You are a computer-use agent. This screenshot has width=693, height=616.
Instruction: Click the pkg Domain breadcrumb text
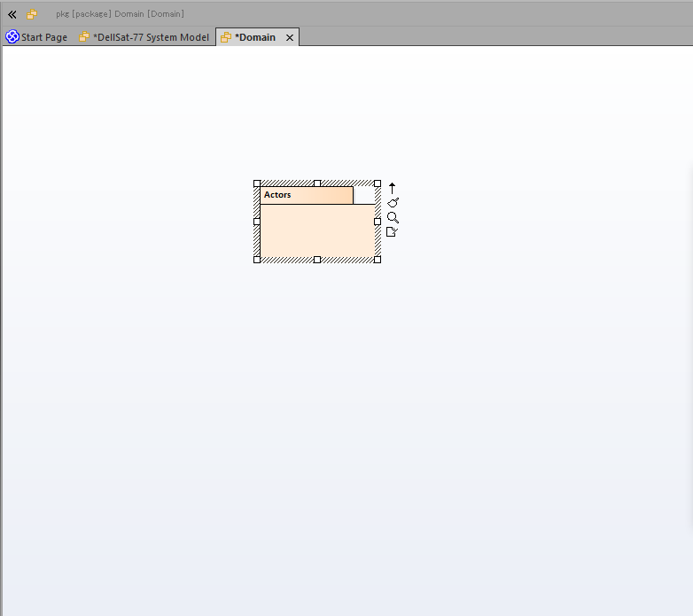coord(120,14)
